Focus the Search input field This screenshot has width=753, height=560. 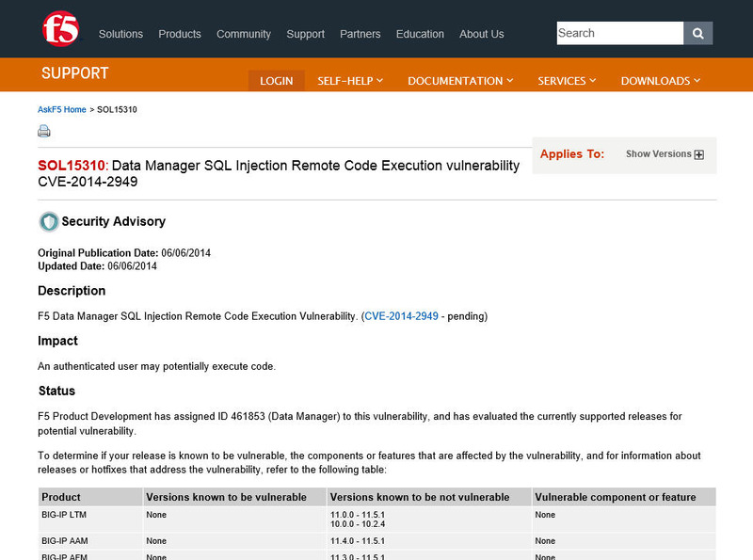point(618,33)
